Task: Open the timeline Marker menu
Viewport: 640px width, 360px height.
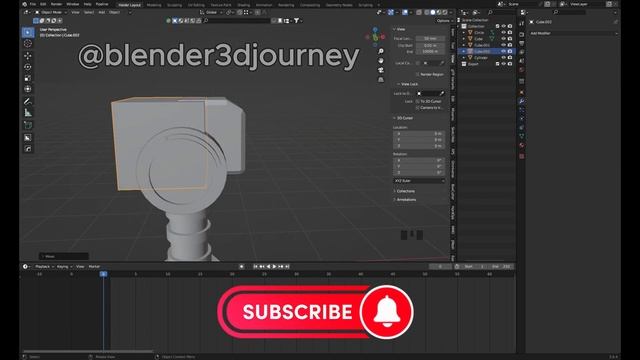Action: [x=94, y=267]
